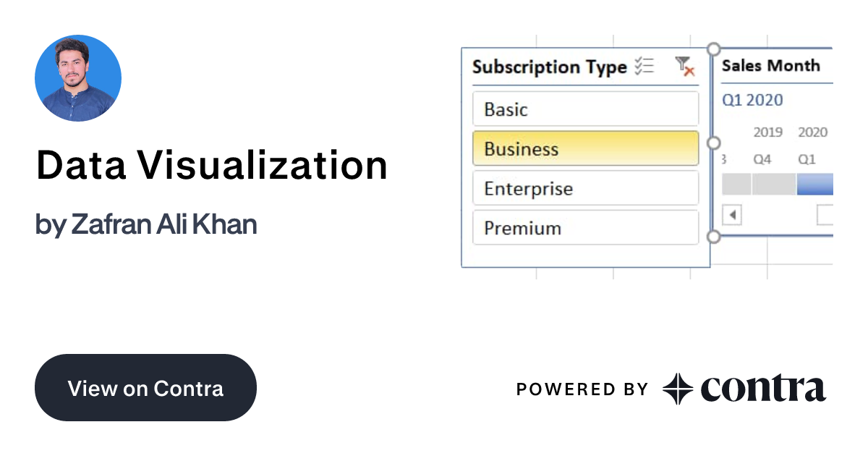Click the Contra star logo icon
The image size is (868, 456).
(676, 389)
